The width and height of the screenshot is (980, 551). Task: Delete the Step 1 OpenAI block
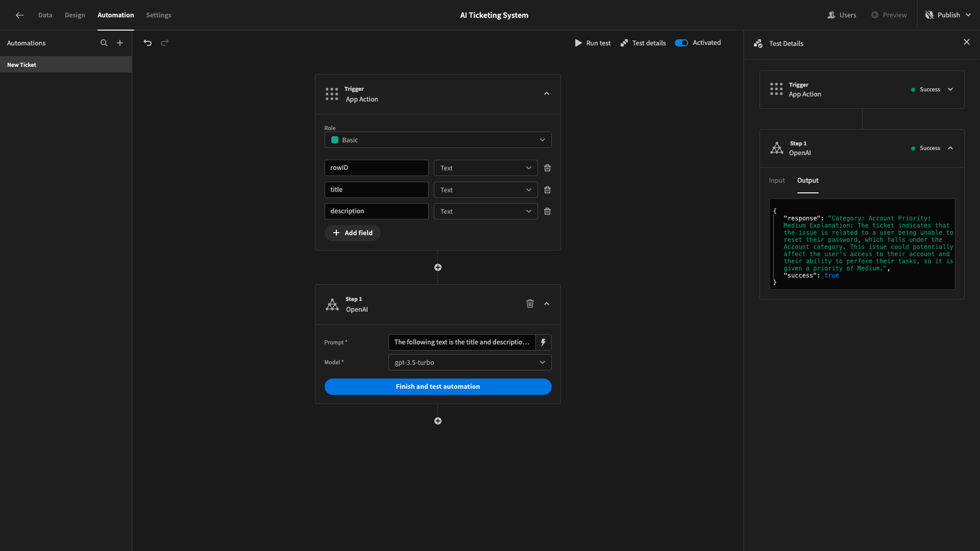click(530, 304)
